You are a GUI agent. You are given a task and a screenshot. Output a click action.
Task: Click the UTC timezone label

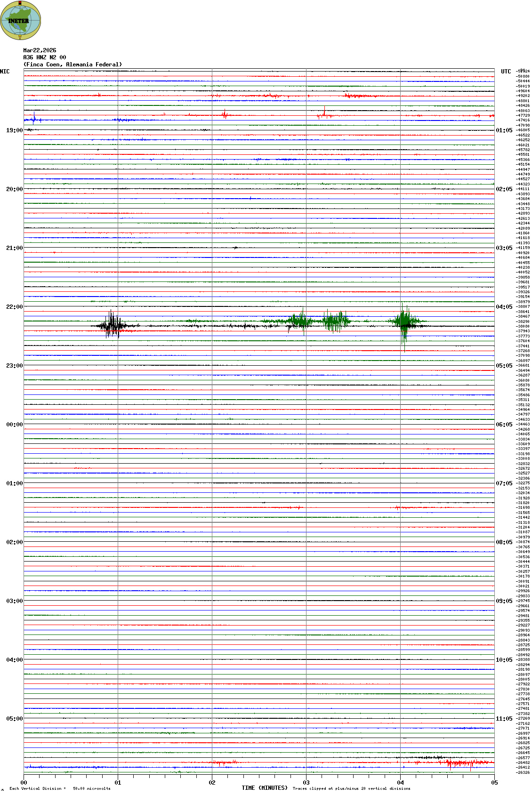point(506,72)
